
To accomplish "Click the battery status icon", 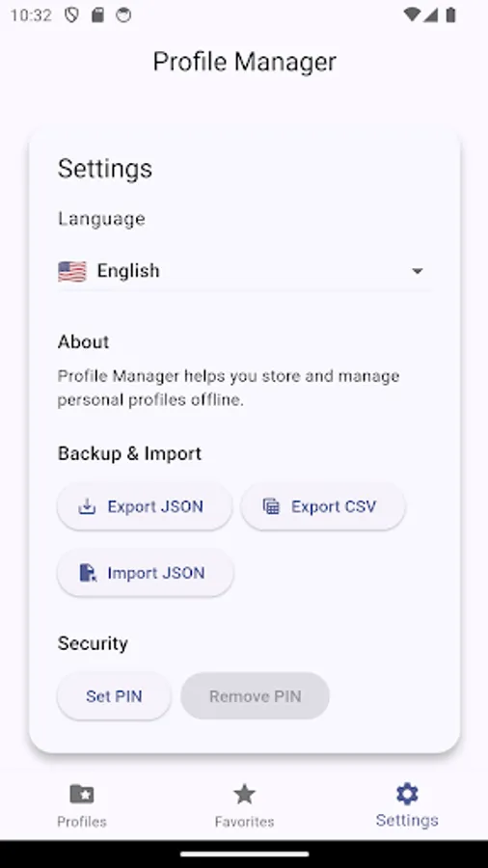I will [x=451, y=14].
